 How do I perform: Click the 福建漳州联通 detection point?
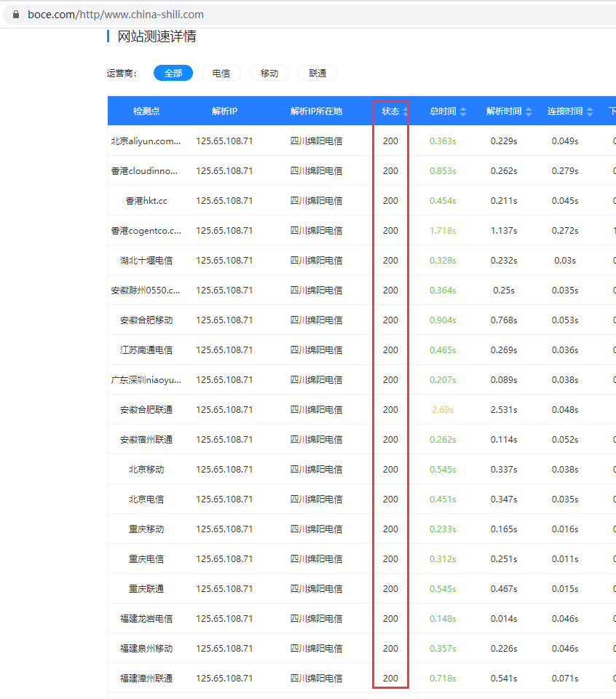point(146,679)
